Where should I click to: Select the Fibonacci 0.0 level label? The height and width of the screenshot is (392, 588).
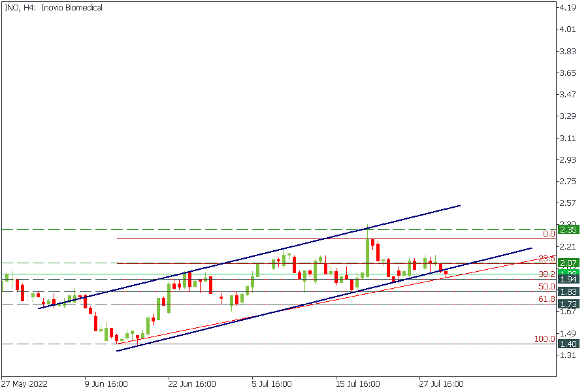[549, 234]
